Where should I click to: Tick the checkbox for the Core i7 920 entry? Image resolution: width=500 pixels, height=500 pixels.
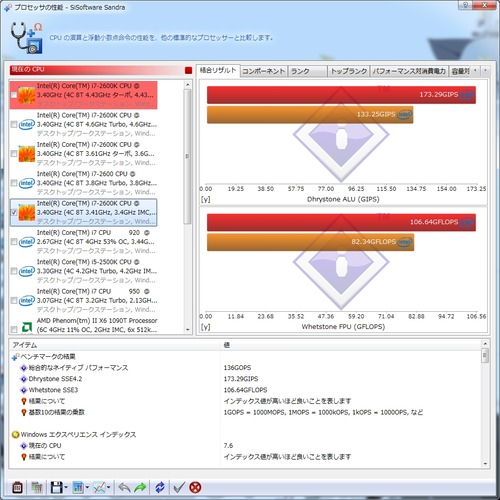click(x=14, y=242)
